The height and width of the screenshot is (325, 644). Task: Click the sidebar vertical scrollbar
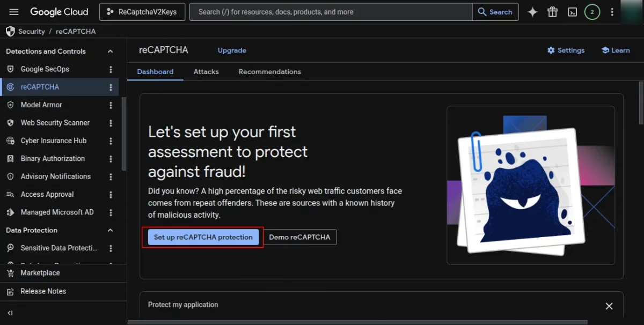[125, 134]
